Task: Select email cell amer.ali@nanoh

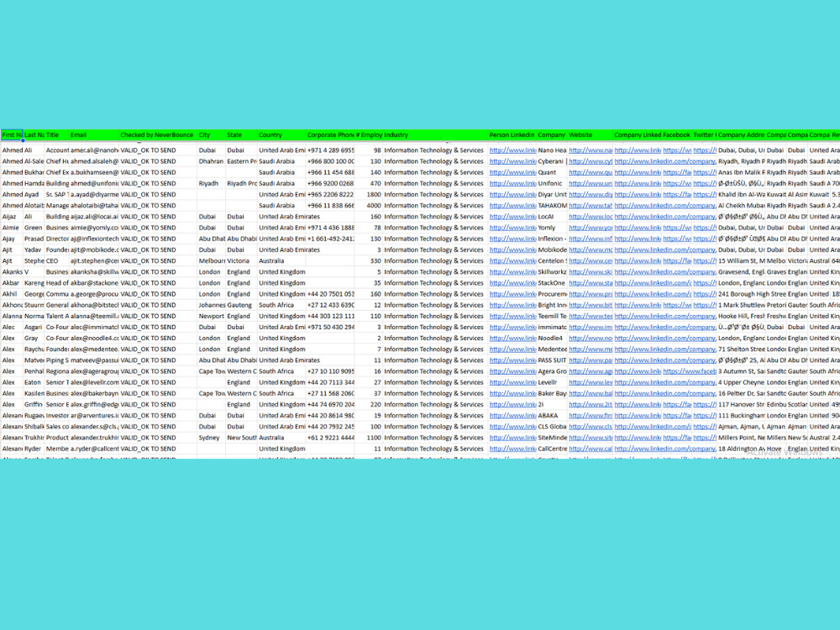Action: [94, 150]
